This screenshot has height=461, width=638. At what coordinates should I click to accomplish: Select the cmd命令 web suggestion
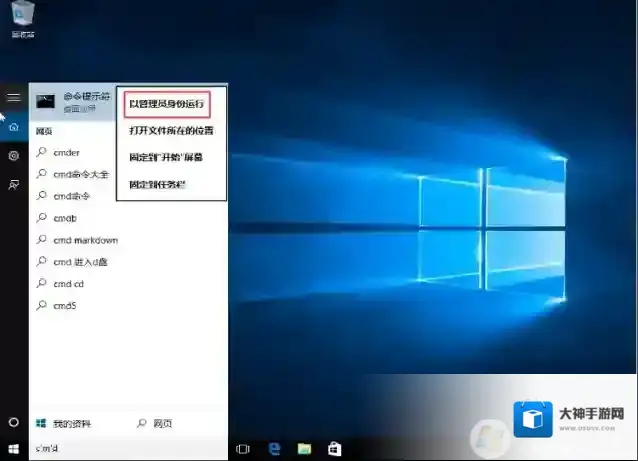[72, 196]
